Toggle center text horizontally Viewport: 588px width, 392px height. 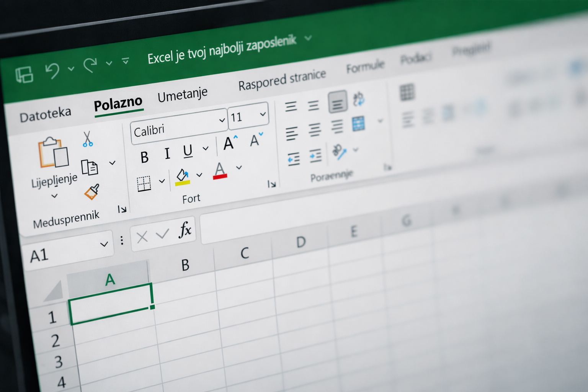[315, 129]
